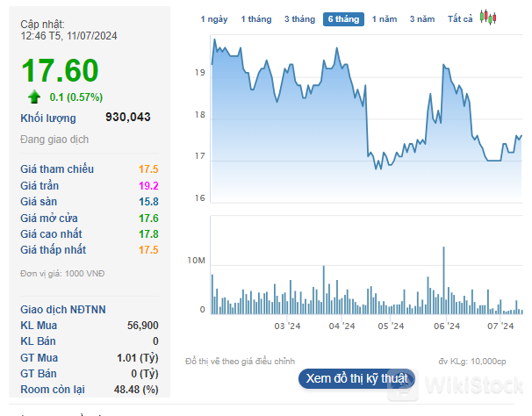
Task: Click the KL Mua value 56,900
Action: pos(142,325)
